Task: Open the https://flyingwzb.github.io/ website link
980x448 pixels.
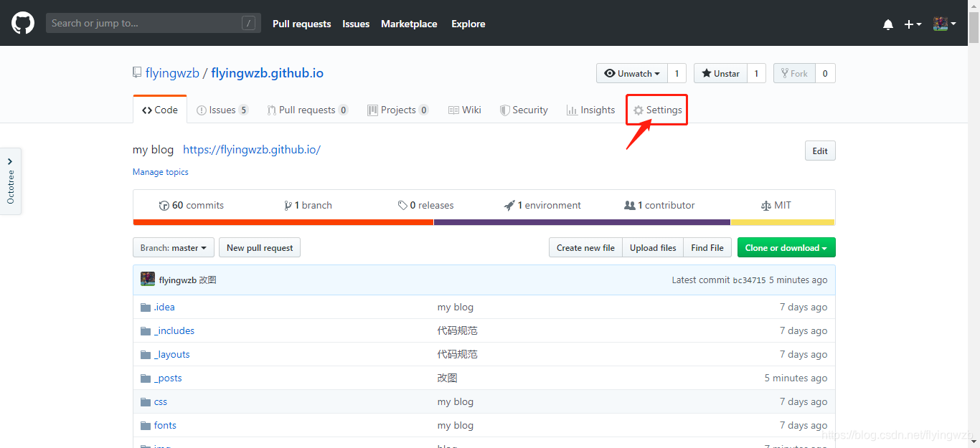Action: point(252,150)
